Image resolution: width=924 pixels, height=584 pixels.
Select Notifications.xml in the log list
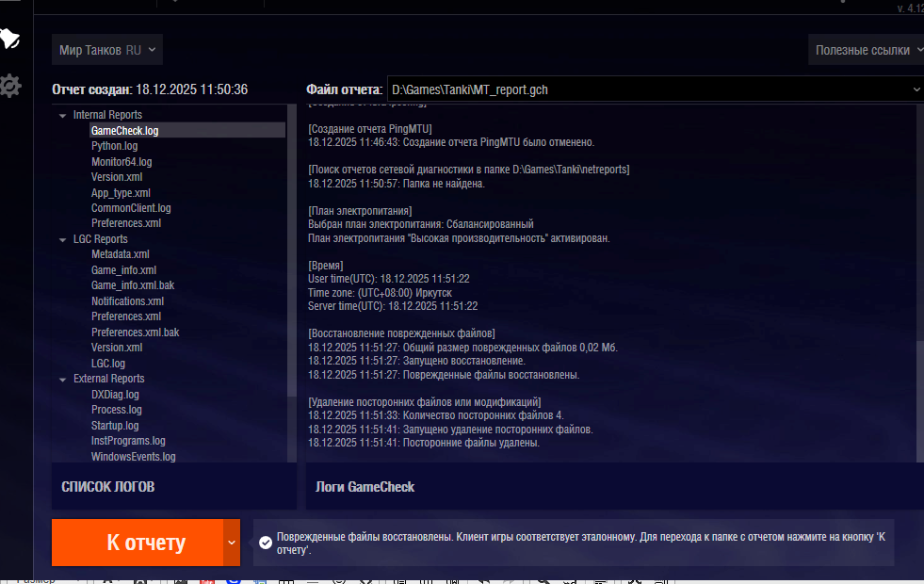pos(127,301)
